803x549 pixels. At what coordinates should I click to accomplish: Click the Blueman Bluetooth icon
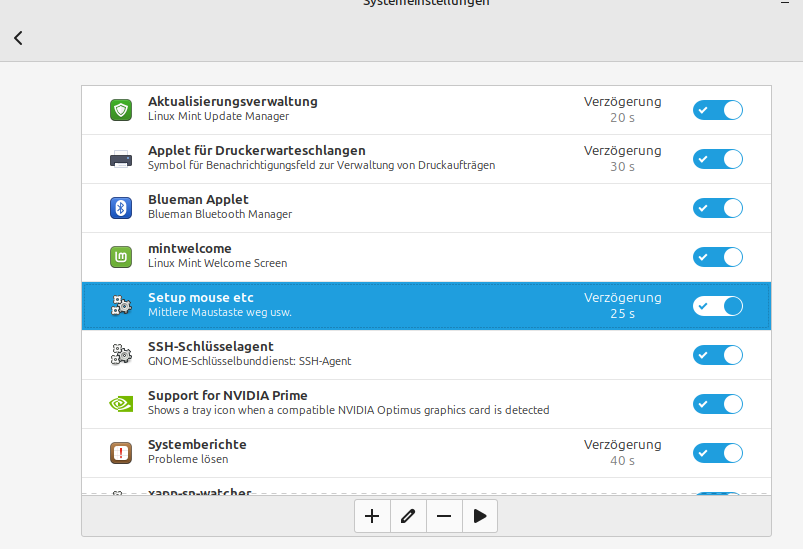pos(121,208)
